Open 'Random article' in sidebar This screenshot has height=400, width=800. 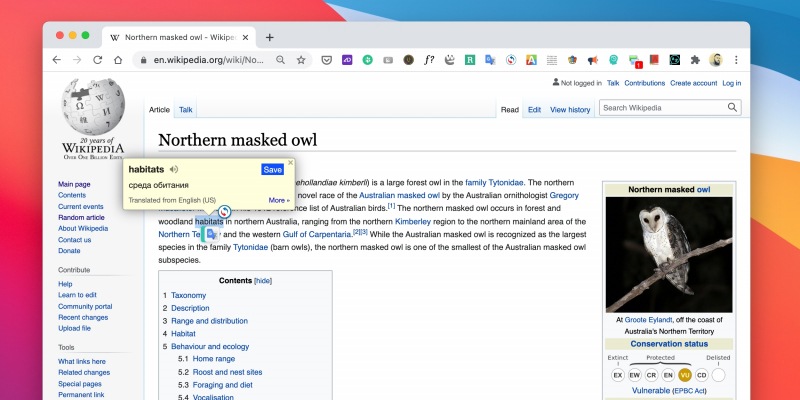tap(81, 217)
